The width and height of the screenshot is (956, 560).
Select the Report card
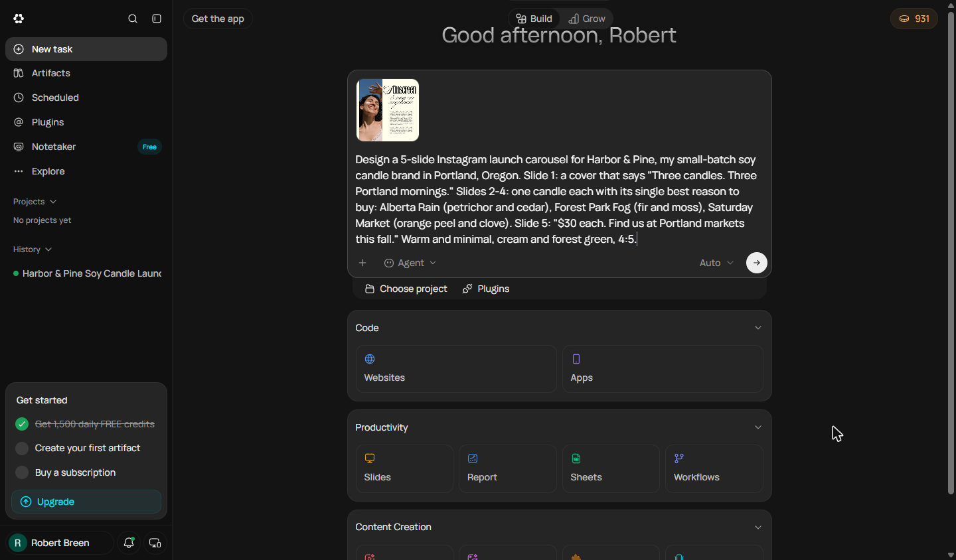tap(508, 468)
